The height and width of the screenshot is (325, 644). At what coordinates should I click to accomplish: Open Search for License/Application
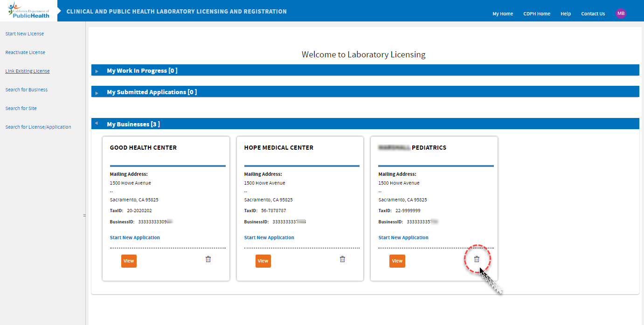click(x=38, y=127)
